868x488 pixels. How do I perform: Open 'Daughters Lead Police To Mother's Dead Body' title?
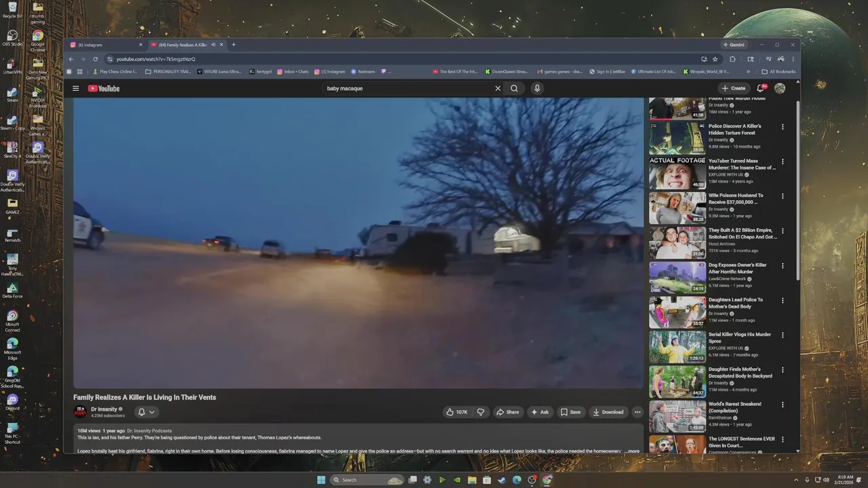pos(735,303)
